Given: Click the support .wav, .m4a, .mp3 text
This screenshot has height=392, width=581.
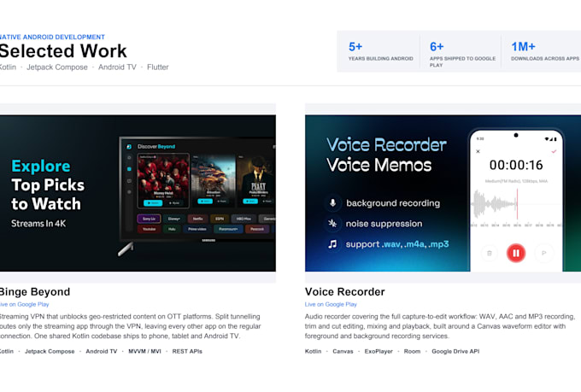Looking at the screenshot, I should pyautogui.click(x=397, y=244).
